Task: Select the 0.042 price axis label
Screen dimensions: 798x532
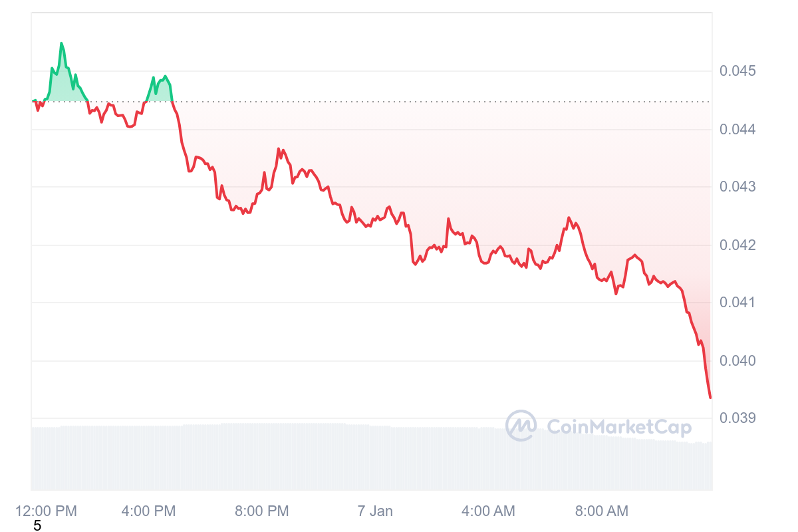Action: pos(738,245)
